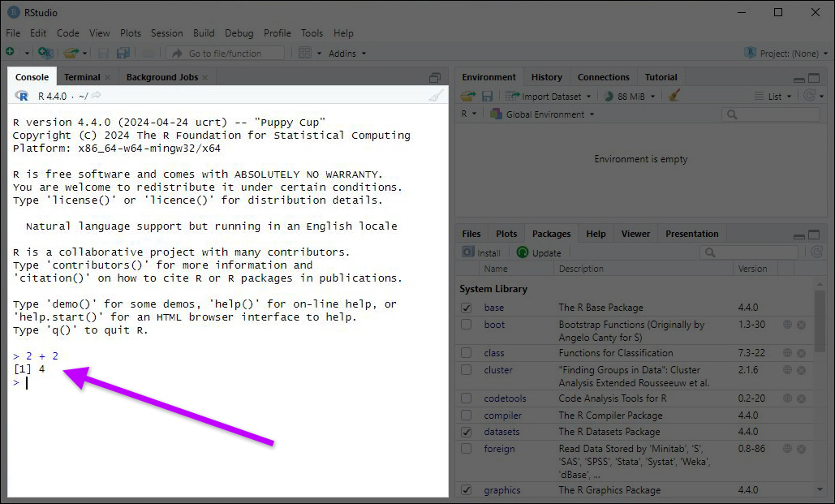Image resolution: width=835 pixels, height=504 pixels.
Task: Open the codetools package link
Action: click(505, 398)
